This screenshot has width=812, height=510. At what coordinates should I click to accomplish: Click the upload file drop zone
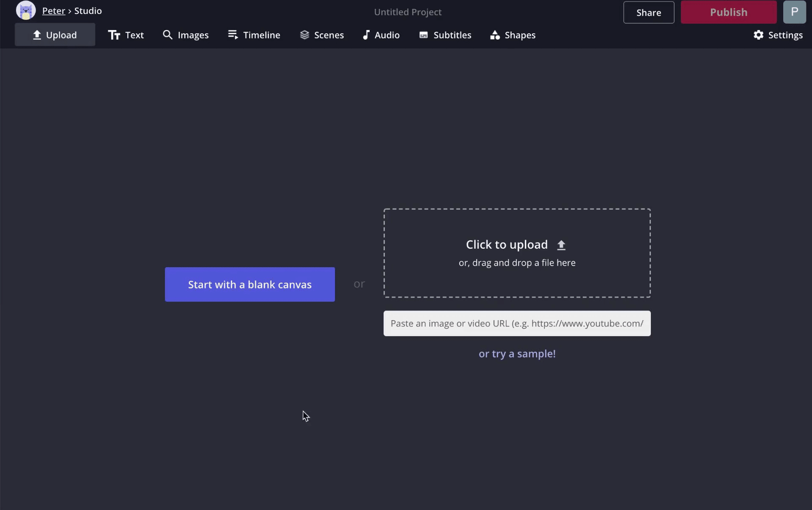pos(517,252)
